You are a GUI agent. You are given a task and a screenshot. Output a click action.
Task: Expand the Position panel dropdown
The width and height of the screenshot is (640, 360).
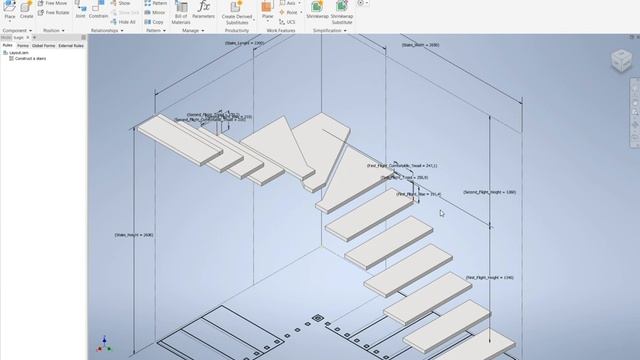click(x=63, y=31)
